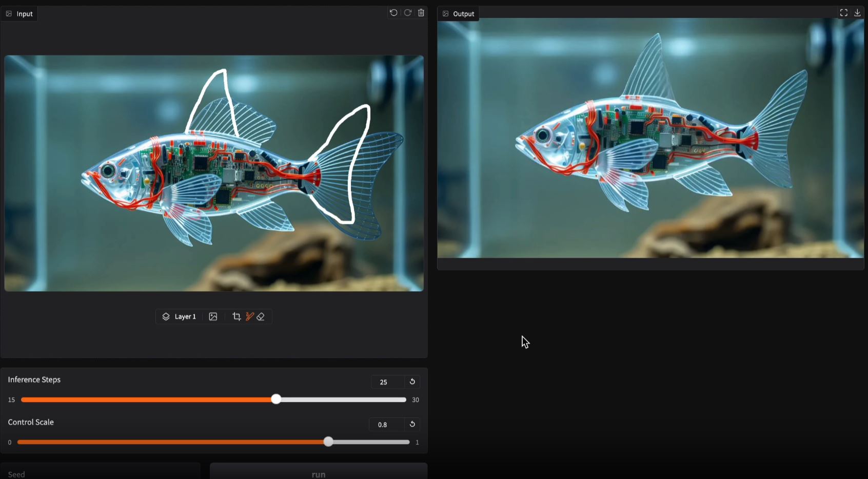The width and height of the screenshot is (868, 479).
Task: Click the Control Scale slider handle
Action: (x=328, y=442)
